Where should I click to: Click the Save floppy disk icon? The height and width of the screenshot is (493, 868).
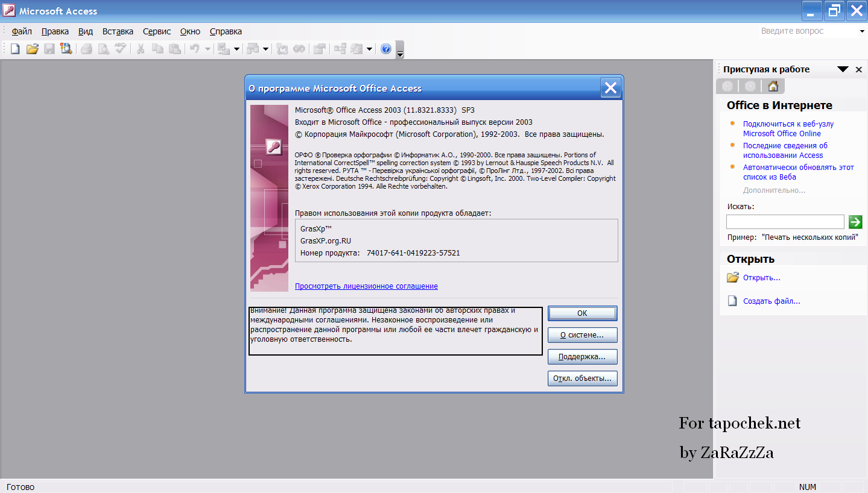point(49,49)
